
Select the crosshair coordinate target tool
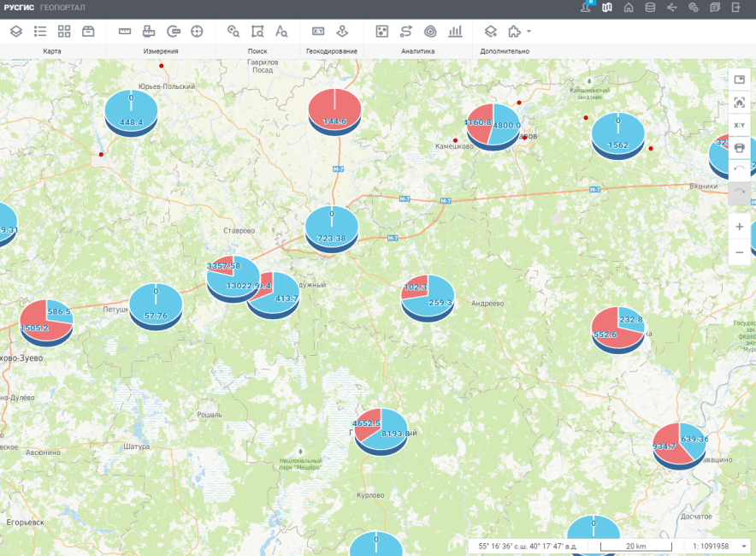(x=197, y=32)
